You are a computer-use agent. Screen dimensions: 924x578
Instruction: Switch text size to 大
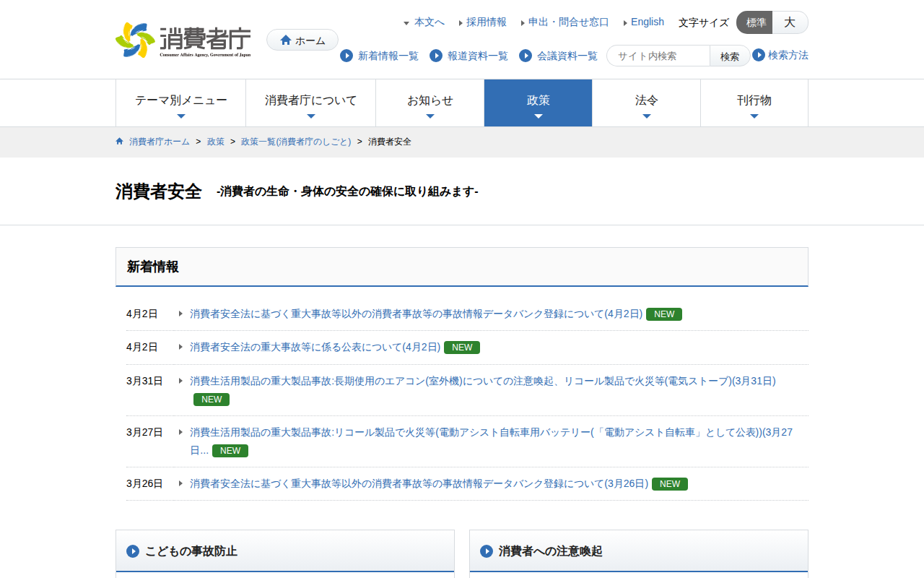pos(790,22)
